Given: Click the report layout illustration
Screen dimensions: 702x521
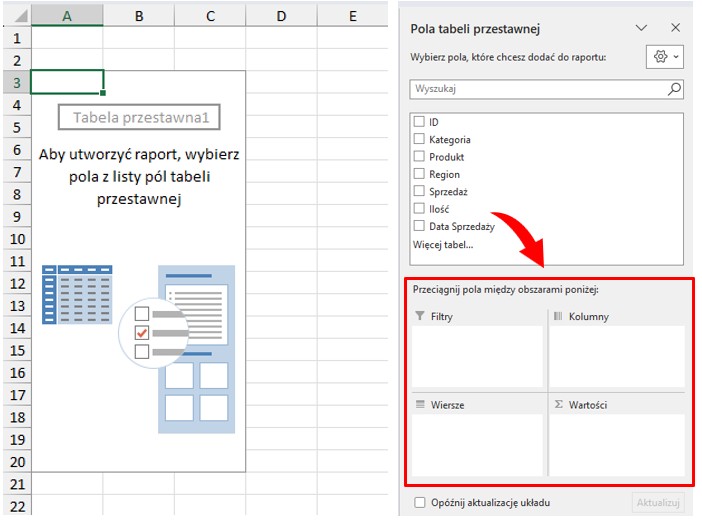Looking at the screenshot, I should point(197,349).
